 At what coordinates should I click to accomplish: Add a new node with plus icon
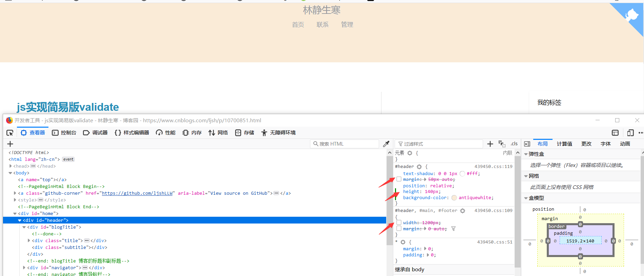10,144
